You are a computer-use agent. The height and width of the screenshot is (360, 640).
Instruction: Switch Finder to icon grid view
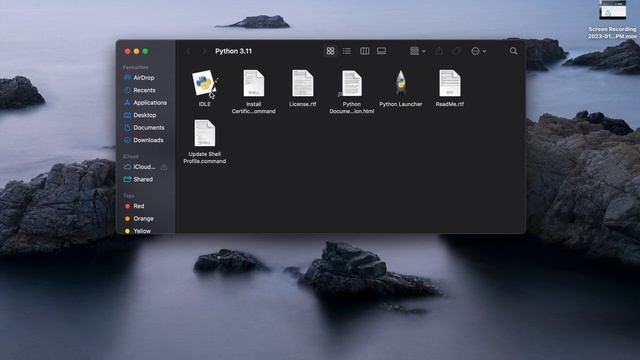(x=330, y=51)
